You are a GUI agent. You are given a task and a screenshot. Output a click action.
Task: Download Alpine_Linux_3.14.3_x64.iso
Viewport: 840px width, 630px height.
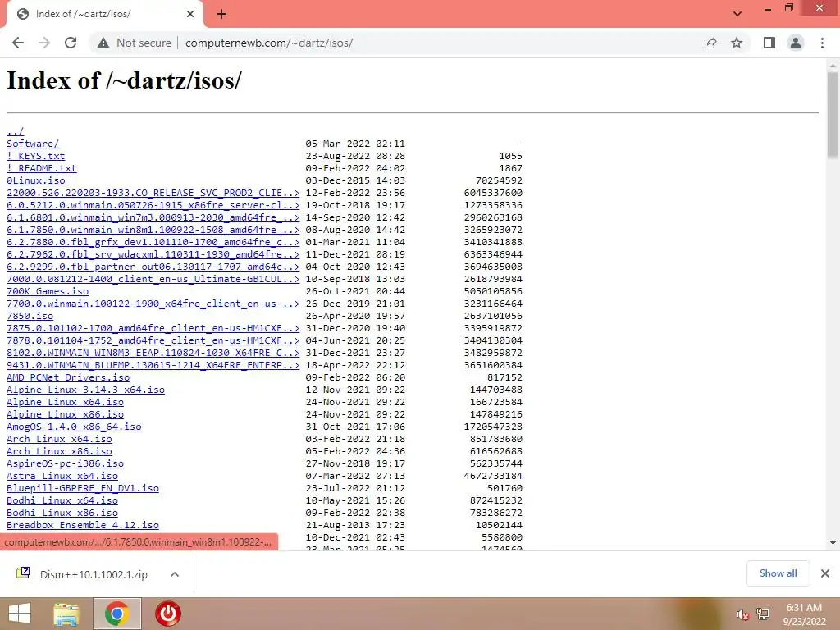click(85, 390)
